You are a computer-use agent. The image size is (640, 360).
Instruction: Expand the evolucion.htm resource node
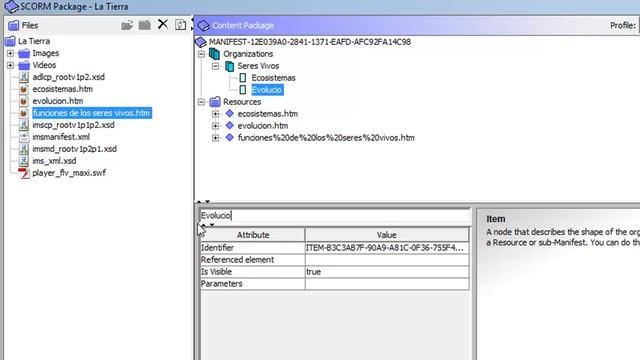(216, 126)
